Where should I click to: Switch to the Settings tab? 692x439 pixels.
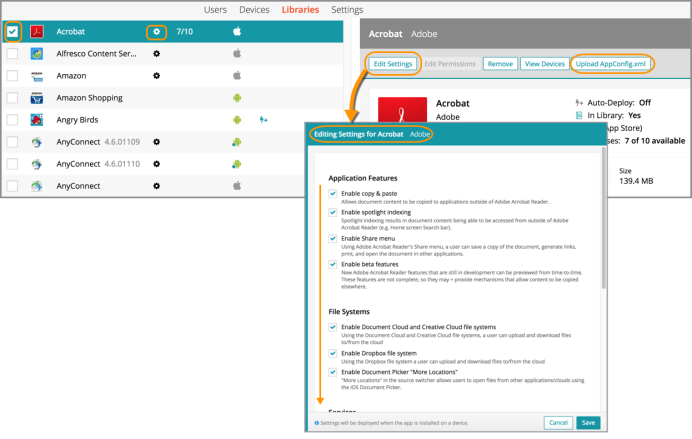click(x=347, y=10)
